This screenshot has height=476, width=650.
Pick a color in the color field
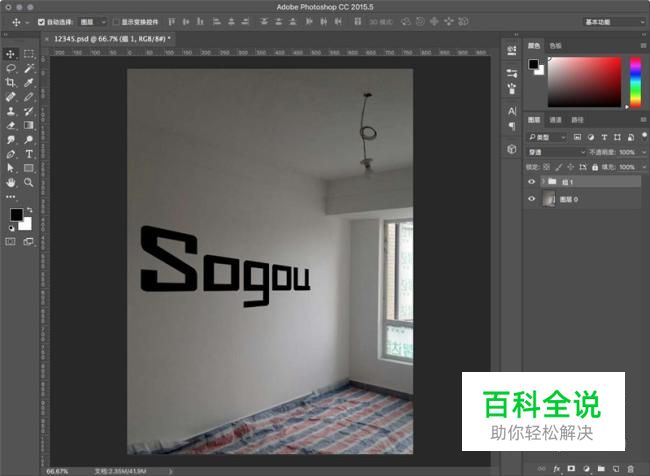click(585, 82)
